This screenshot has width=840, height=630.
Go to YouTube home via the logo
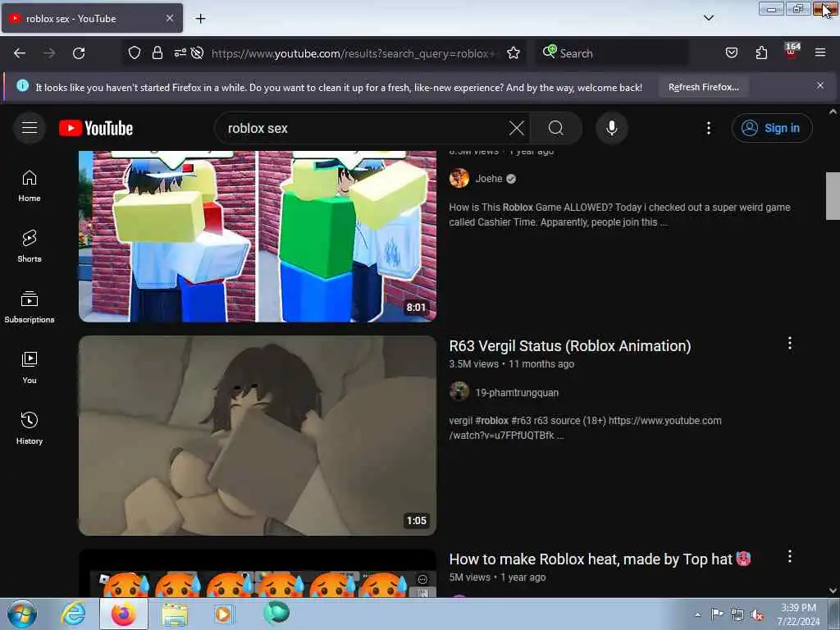[96, 128]
